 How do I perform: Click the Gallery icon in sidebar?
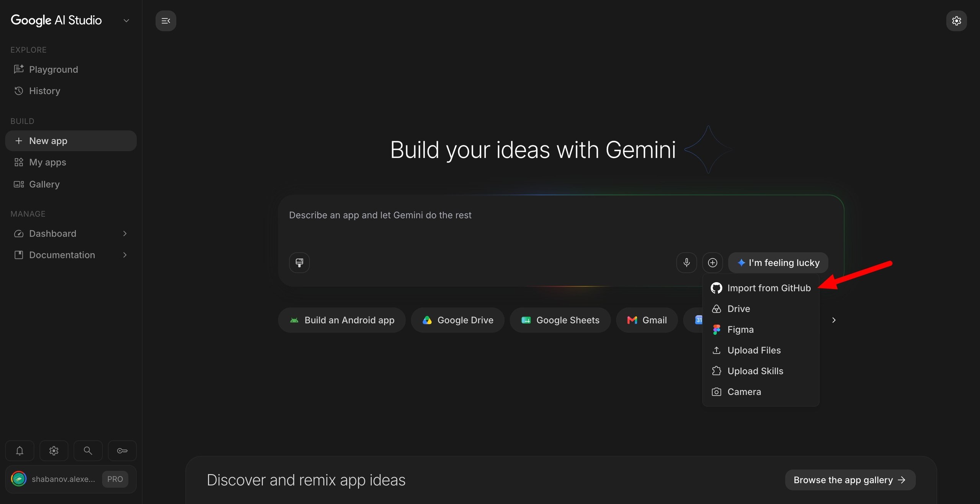19,184
